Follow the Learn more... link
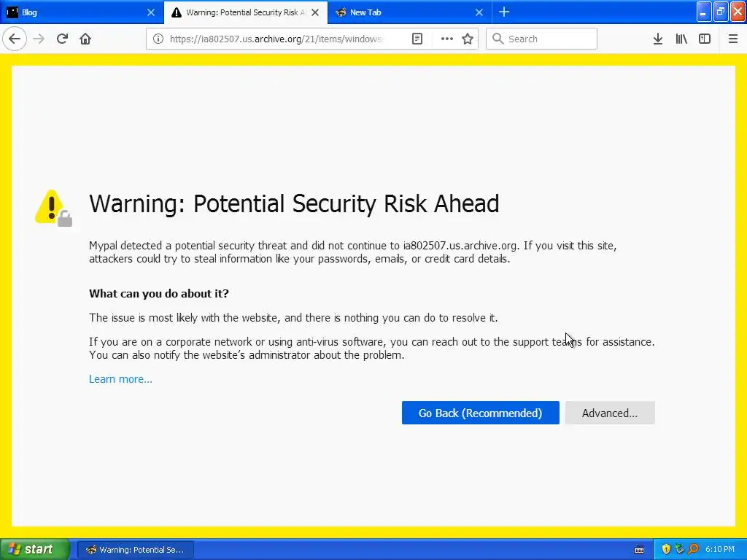The image size is (747, 560). pos(120,379)
